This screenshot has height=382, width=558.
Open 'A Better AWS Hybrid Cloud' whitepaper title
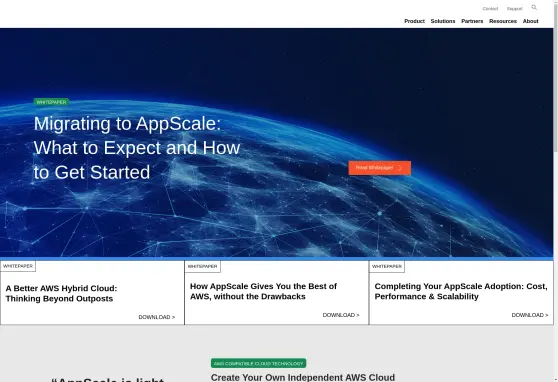[61, 293]
